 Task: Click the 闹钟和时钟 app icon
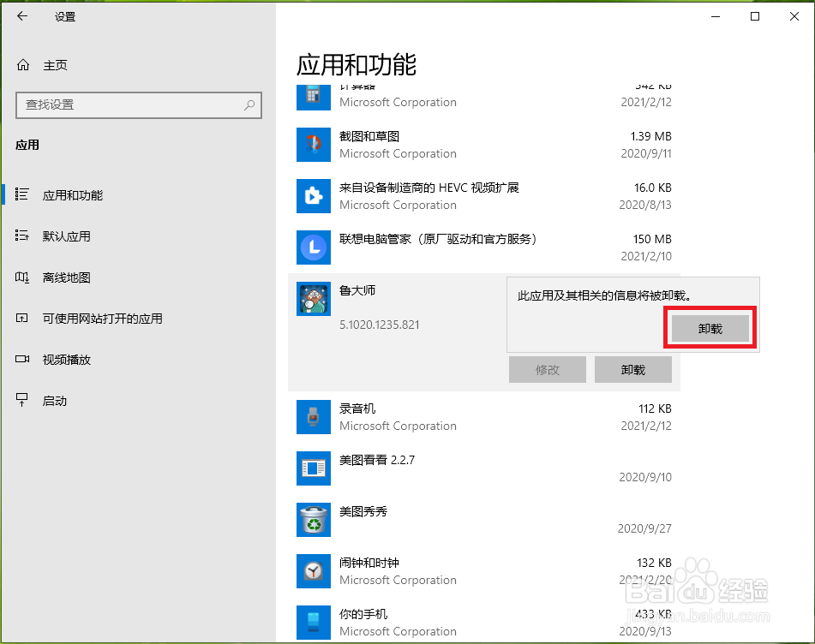[x=314, y=571]
